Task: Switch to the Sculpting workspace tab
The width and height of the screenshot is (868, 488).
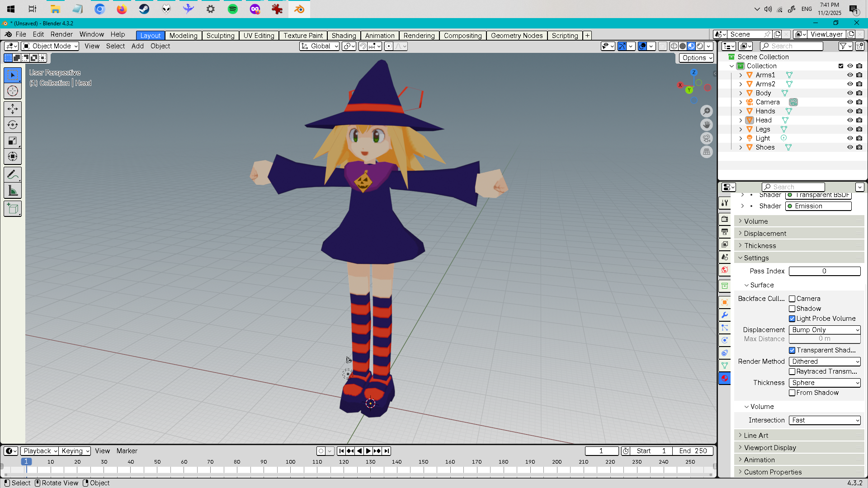Action: click(x=220, y=36)
